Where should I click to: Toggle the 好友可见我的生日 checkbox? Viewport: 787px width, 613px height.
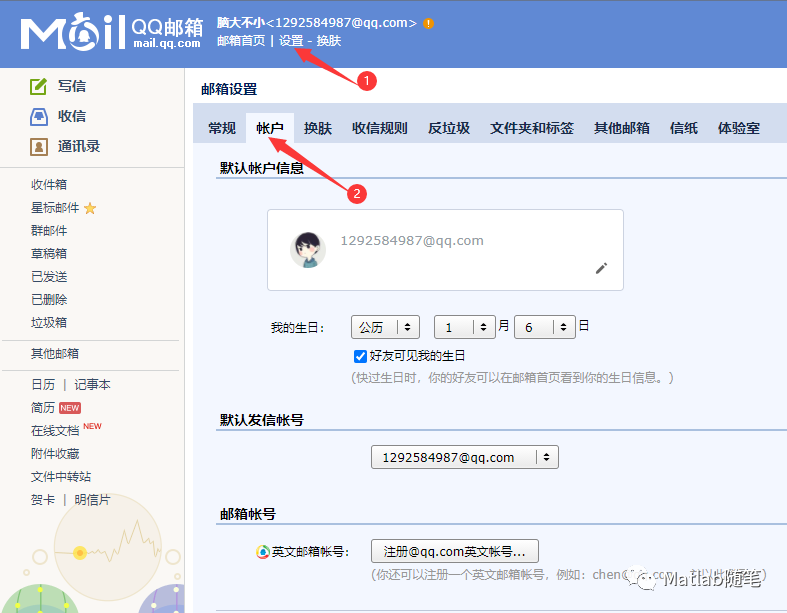pyautogui.click(x=360, y=356)
